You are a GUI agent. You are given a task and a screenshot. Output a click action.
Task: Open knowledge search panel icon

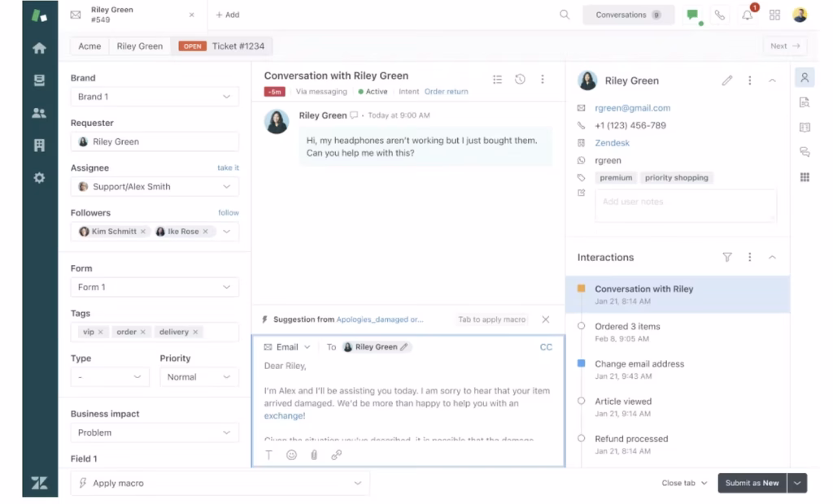(x=805, y=102)
